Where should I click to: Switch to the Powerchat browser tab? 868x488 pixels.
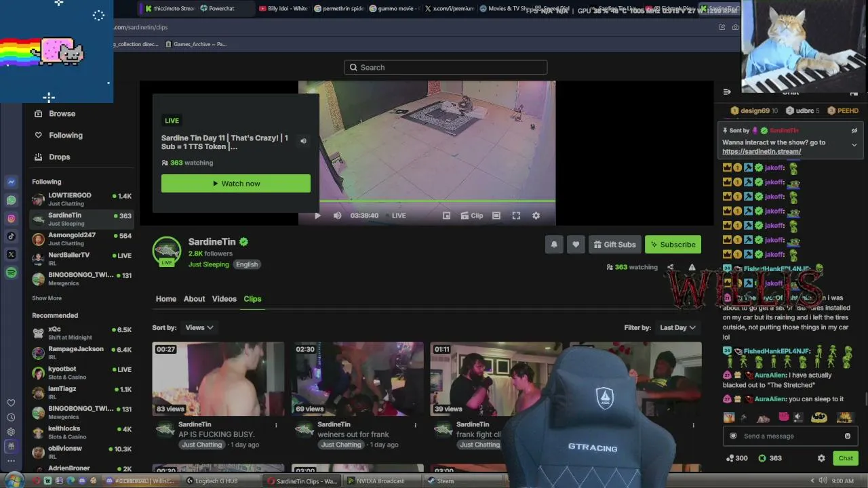tap(222, 9)
